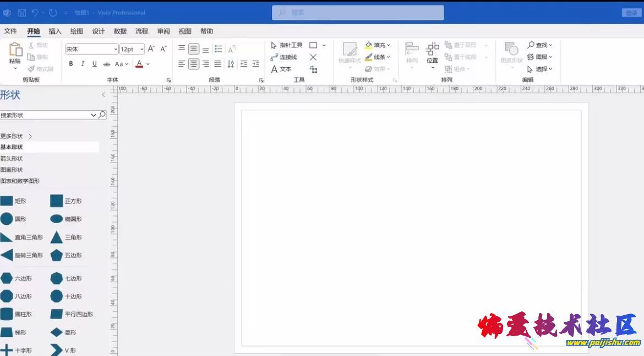
Task: Open the font color dropdown arrow
Action: [x=148, y=64]
